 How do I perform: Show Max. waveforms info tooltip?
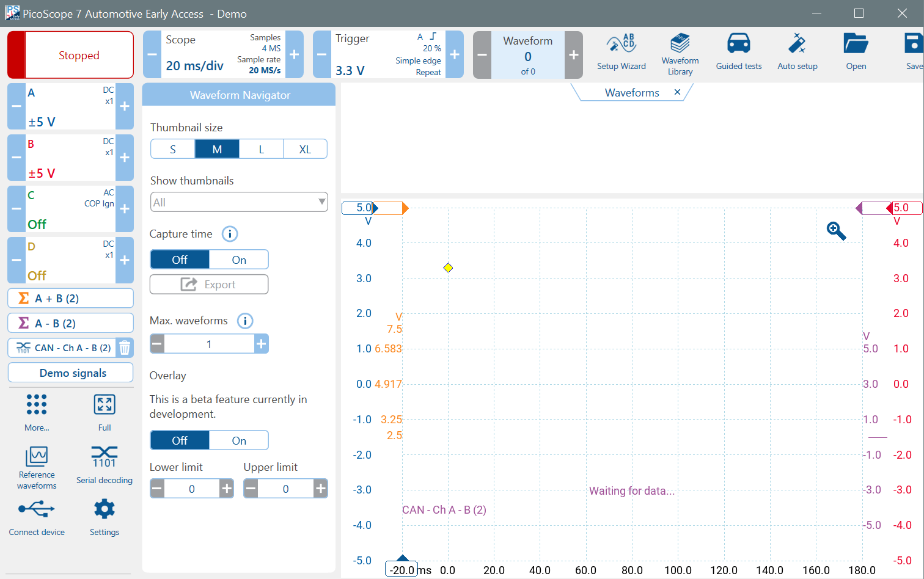coord(245,321)
